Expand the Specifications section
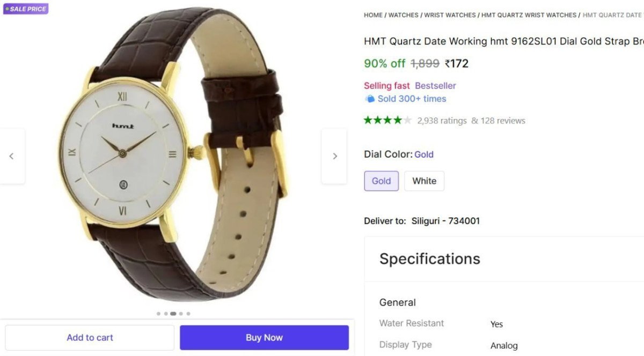The image size is (644, 356). (429, 259)
